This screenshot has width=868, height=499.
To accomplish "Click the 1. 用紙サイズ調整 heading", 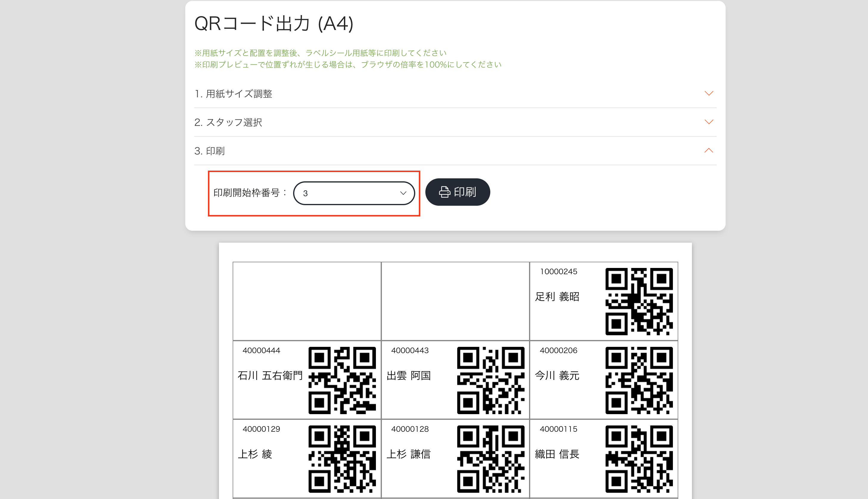I will tap(233, 94).
